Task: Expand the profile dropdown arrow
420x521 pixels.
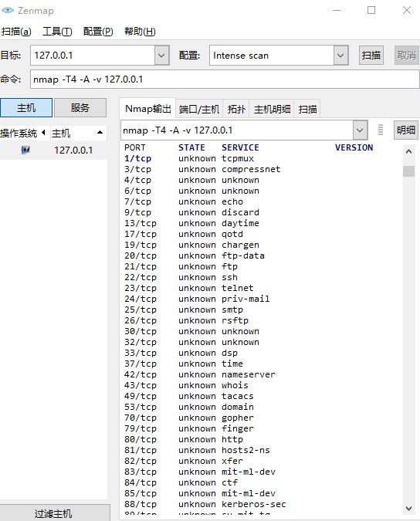Action: (x=341, y=55)
